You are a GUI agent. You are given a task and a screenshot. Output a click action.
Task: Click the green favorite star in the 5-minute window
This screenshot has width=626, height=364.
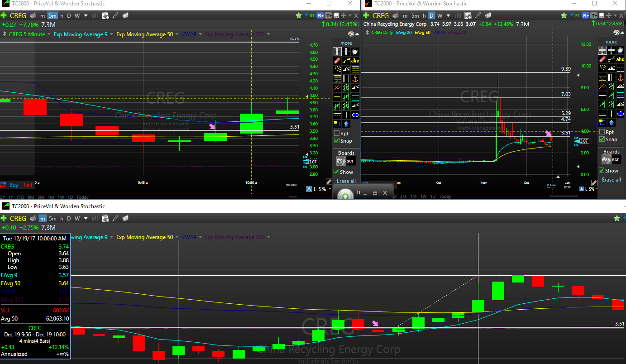click(299, 15)
